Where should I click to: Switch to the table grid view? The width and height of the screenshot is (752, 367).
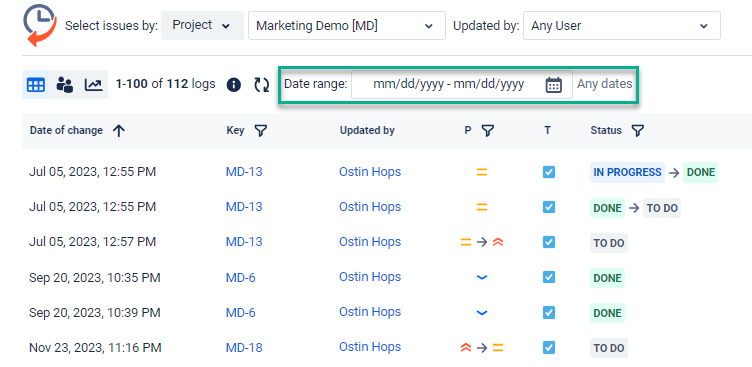pos(36,85)
